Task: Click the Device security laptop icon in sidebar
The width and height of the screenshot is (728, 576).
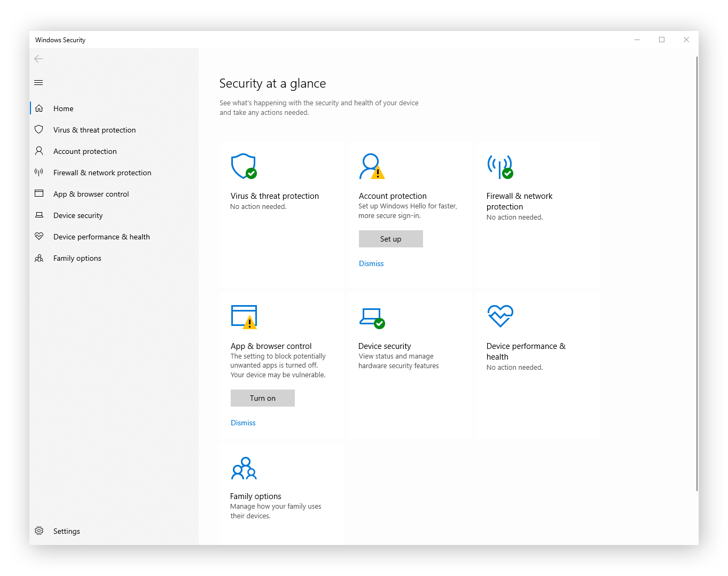Action: pyautogui.click(x=39, y=215)
